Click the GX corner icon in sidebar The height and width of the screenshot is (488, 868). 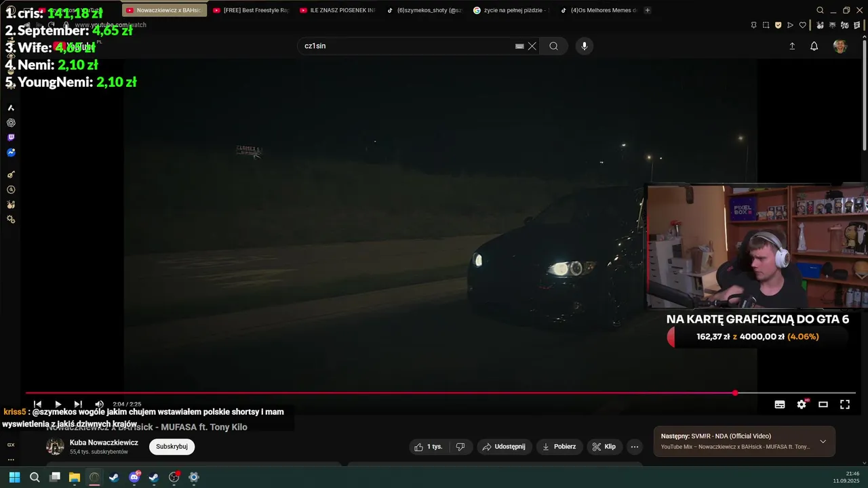pos(11,445)
